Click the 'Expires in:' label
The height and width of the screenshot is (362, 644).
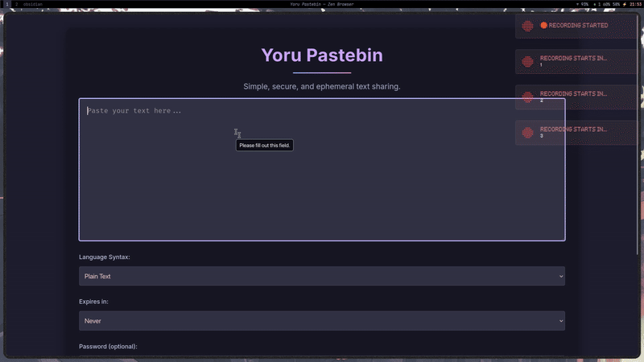click(x=93, y=302)
